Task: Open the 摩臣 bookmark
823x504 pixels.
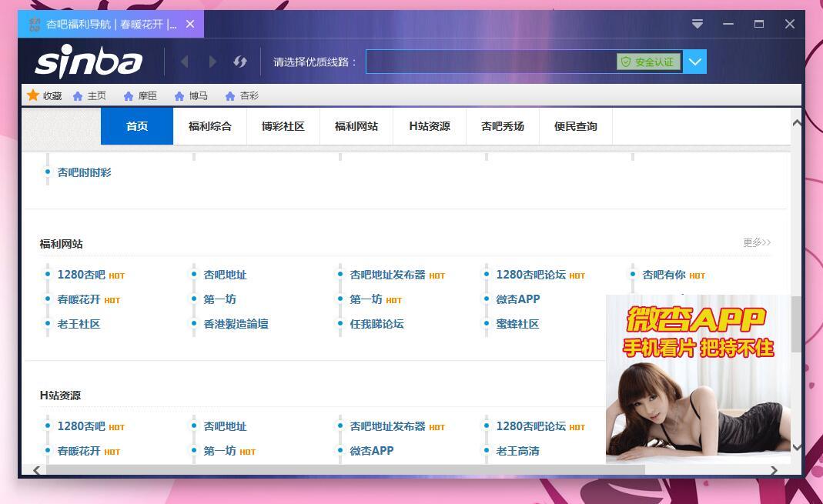Action: [x=140, y=96]
